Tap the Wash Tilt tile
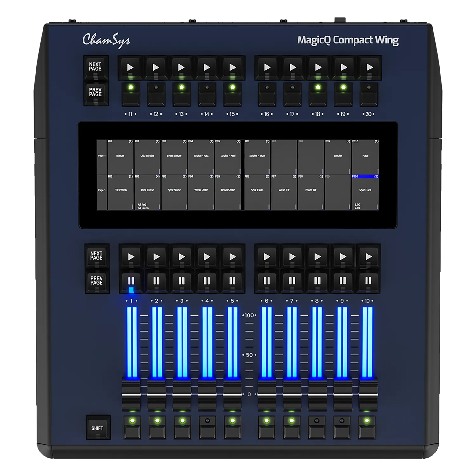 click(284, 192)
